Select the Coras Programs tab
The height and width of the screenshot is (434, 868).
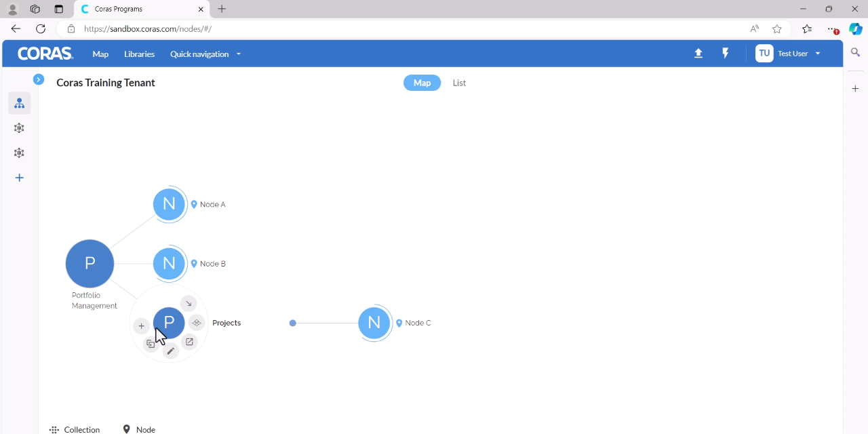141,9
